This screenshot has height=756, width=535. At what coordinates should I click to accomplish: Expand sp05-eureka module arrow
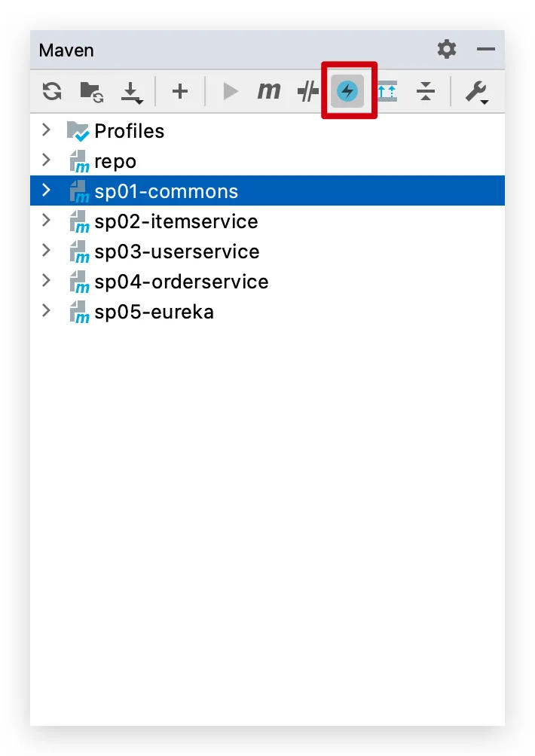[x=46, y=310]
